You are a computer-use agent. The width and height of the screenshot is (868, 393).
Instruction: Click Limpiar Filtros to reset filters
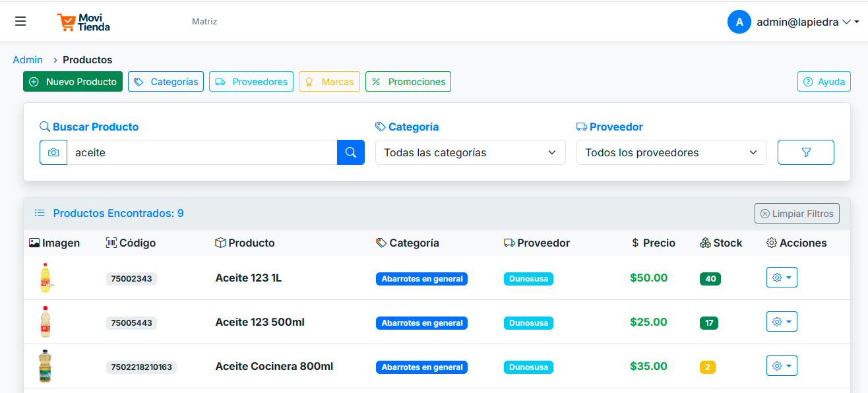[797, 213]
